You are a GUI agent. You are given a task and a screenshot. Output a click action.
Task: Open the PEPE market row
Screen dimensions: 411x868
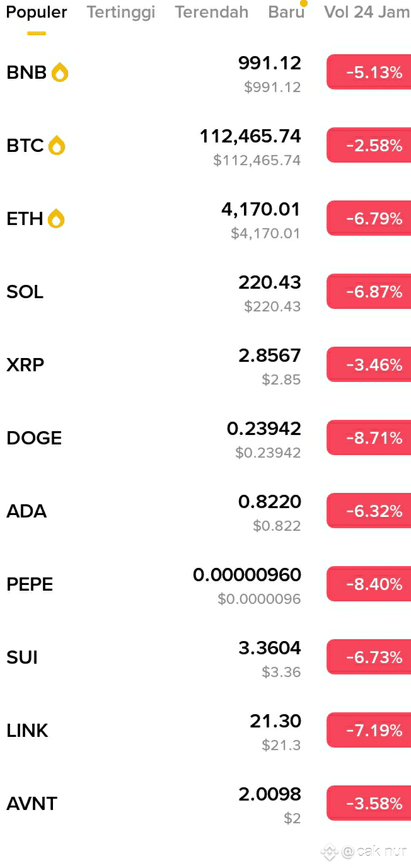pos(205,584)
